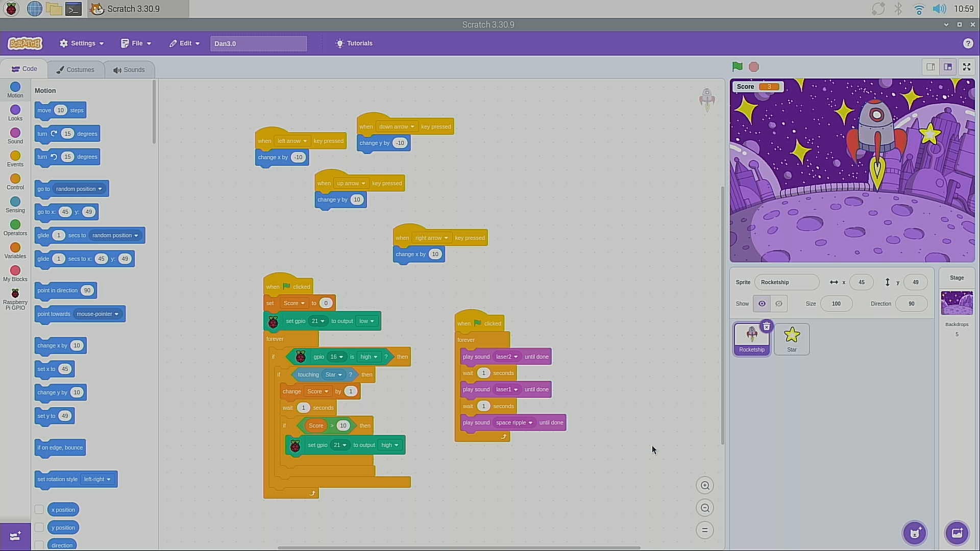Stop the project with the red stop icon

[754, 67]
